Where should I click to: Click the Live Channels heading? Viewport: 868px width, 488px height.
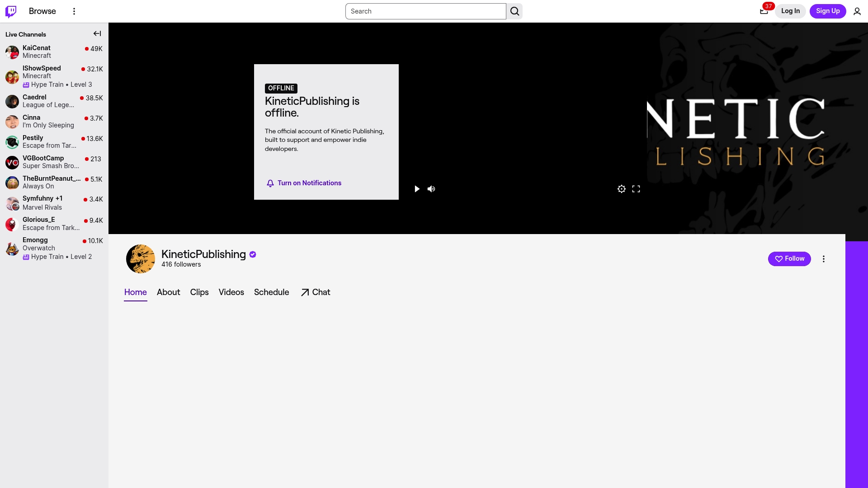[x=26, y=34]
